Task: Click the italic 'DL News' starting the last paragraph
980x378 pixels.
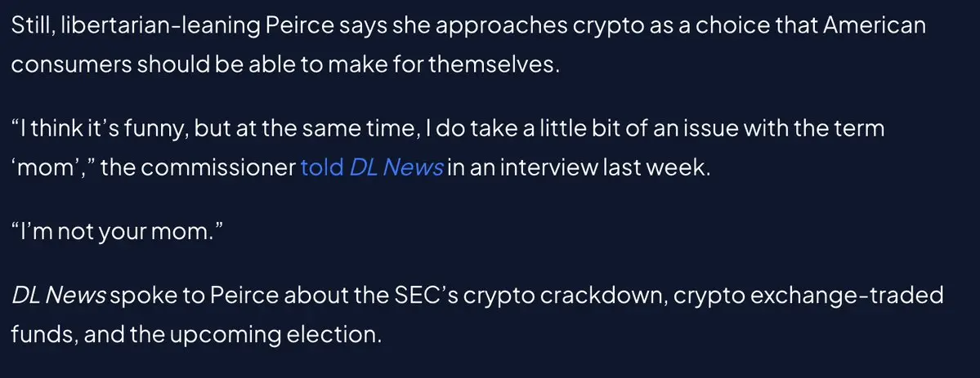Action: pos(59,294)
